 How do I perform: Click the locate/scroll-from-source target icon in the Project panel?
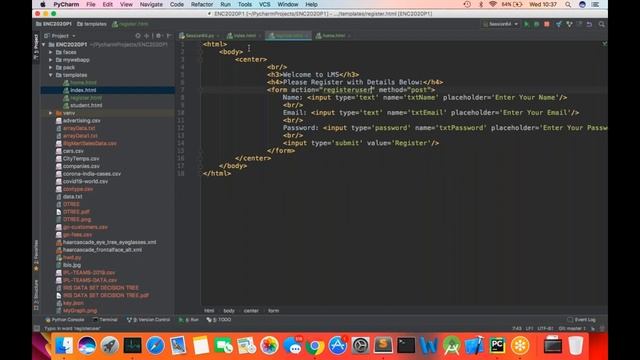[x=138, y=36]
